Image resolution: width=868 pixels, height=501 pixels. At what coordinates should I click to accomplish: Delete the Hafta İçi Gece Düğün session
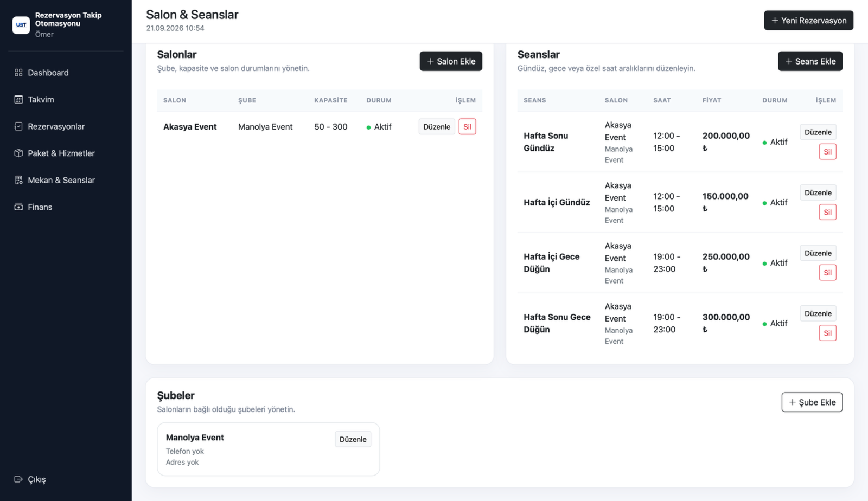827,273
